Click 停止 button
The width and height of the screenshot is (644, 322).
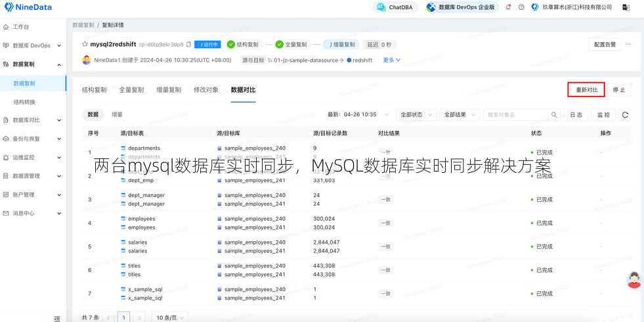pyautogui.click(x=619, y=89)
